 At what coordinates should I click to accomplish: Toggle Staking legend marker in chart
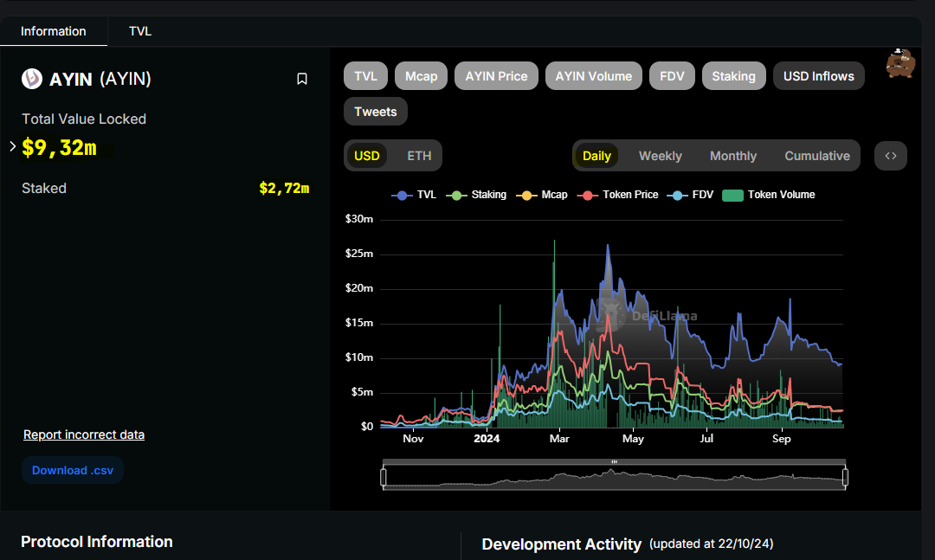click(x=456, y=195)
